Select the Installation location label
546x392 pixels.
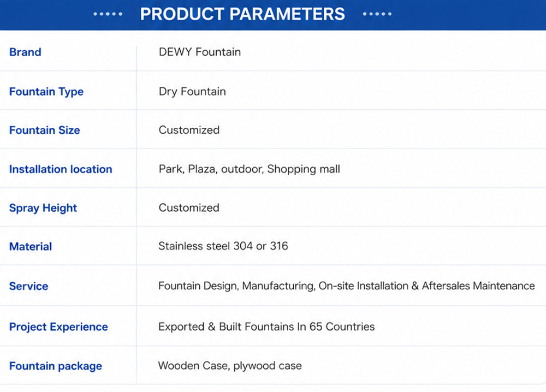pos(61,169)
